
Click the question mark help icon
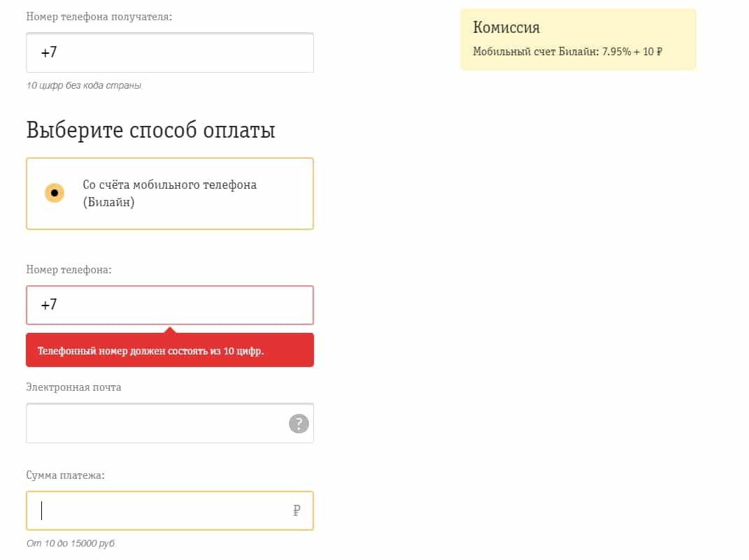299,423
